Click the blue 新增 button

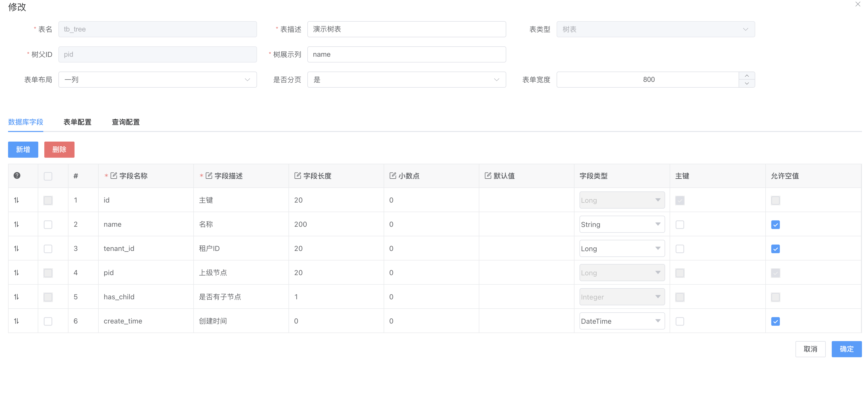23,149
